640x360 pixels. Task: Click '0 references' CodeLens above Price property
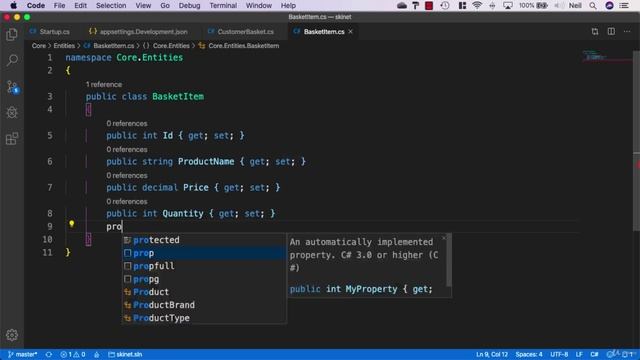coord(127,176)
